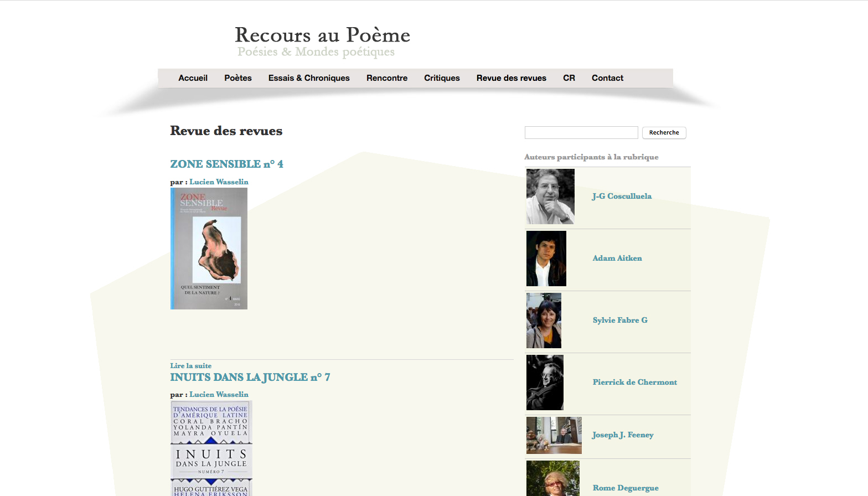
Task: Open Rome Deguergue author link
Action: 626,488
